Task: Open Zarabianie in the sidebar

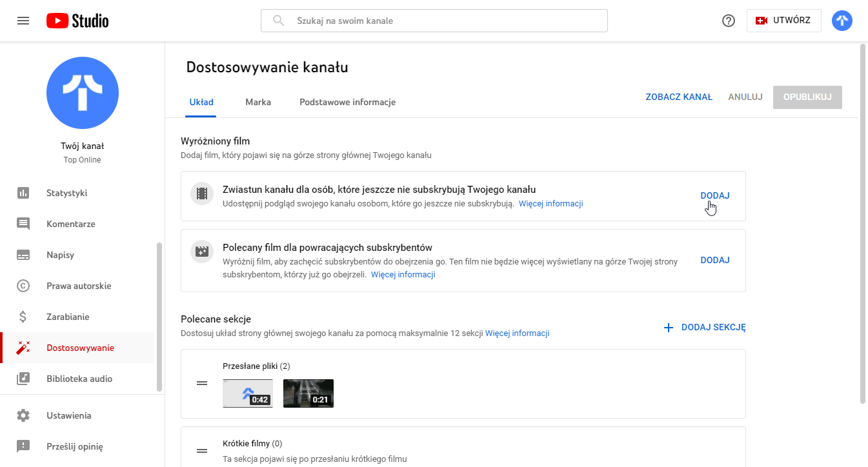Action: click(77, 317)
